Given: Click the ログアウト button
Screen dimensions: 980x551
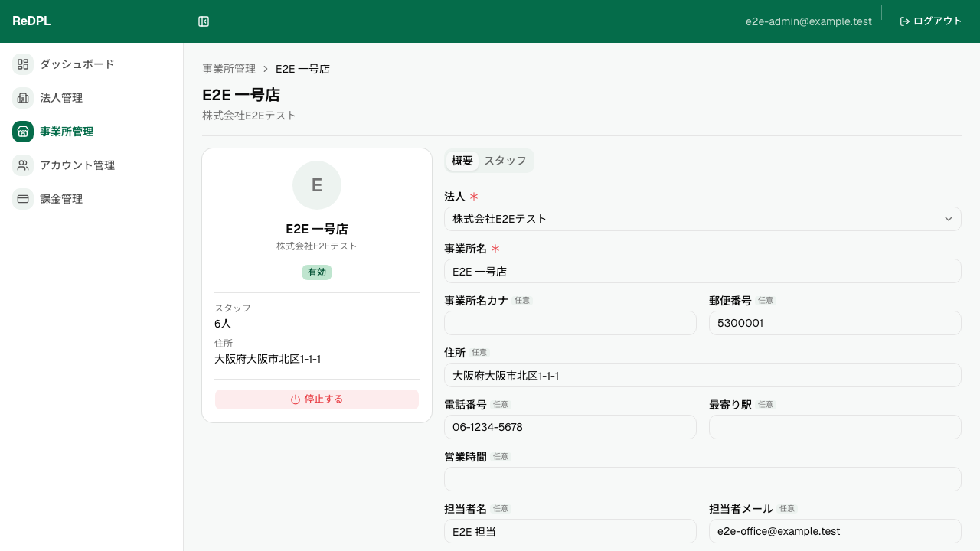Looking at the screenshot, I should [x=931, y=21].
